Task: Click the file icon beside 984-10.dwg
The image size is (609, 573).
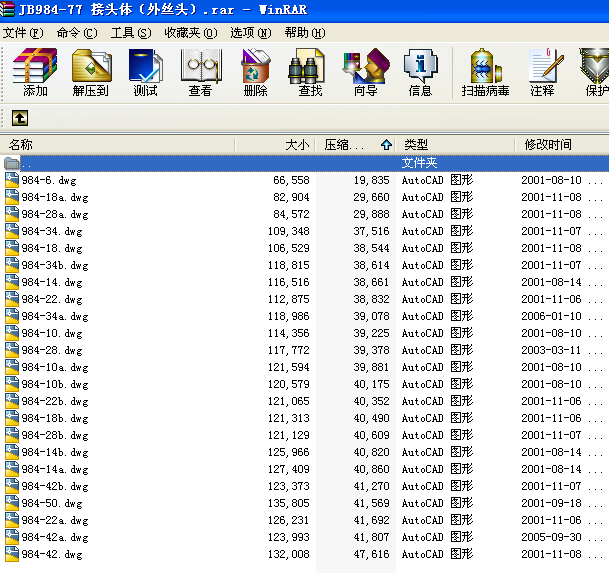Action: [12, 333]
